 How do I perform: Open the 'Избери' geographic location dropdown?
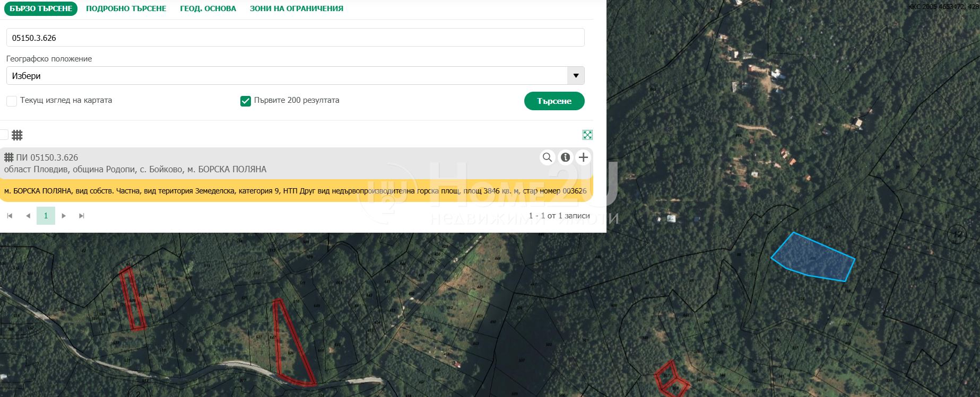point(287,76)
